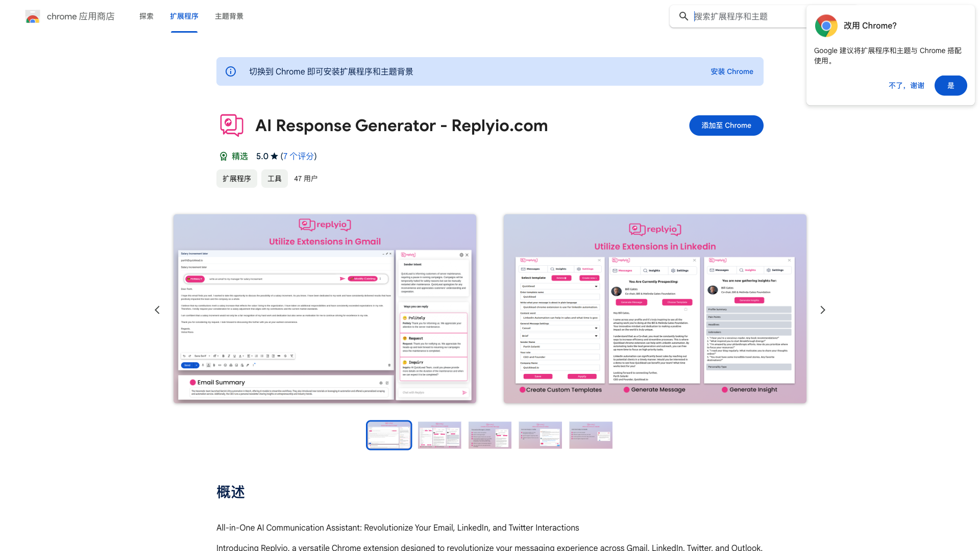
Task: Select the fourth screenshot thumbnail
Action: (x=540, y=435)
